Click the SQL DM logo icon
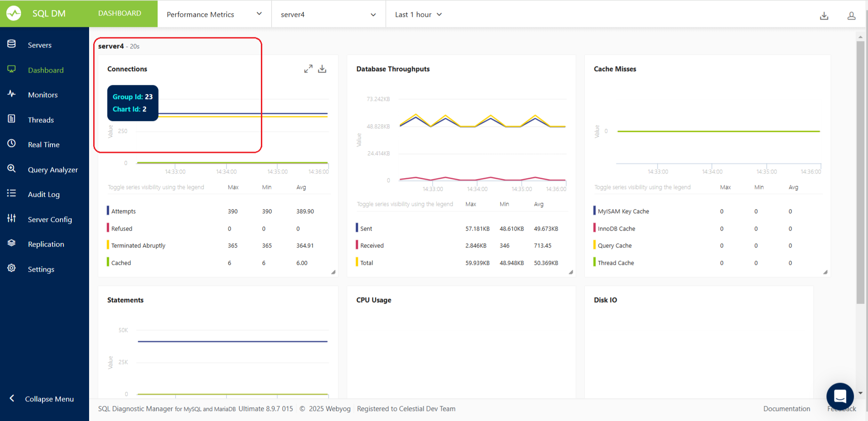This screenshot has height=421, width=868. [x=14, y=13]
